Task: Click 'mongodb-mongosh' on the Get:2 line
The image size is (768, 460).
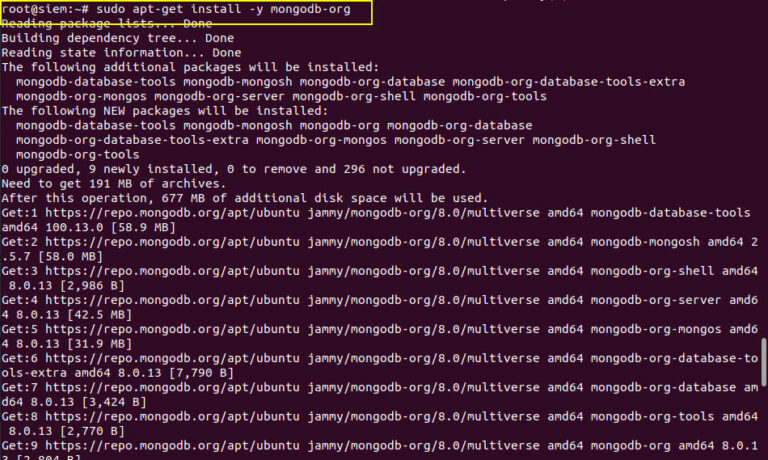Action: (x=645, y=242)
